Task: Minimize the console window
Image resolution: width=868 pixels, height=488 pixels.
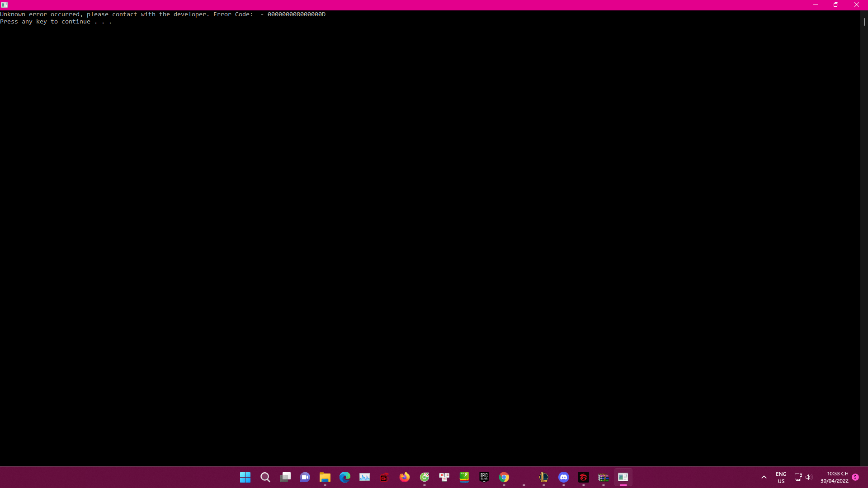Action: 816,5
